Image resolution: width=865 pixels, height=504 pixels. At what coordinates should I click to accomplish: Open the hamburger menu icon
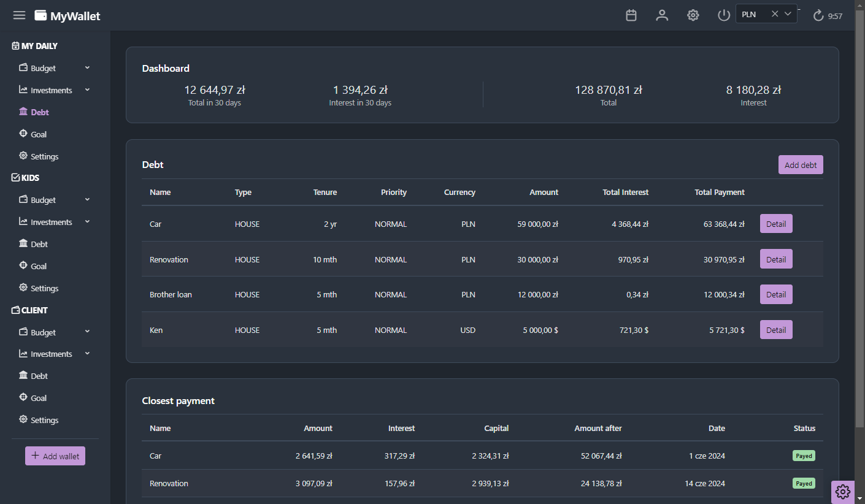(x=19, y=15)
